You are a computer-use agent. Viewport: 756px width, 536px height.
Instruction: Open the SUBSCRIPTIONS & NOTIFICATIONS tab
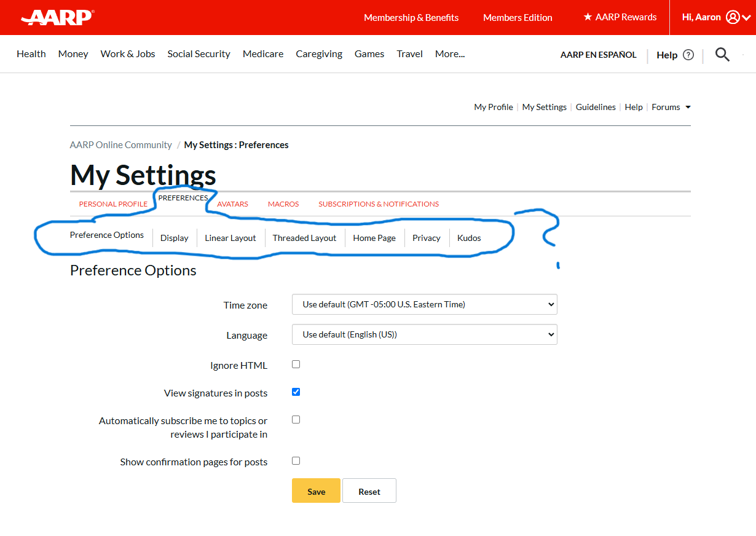[x=379, y=203]
